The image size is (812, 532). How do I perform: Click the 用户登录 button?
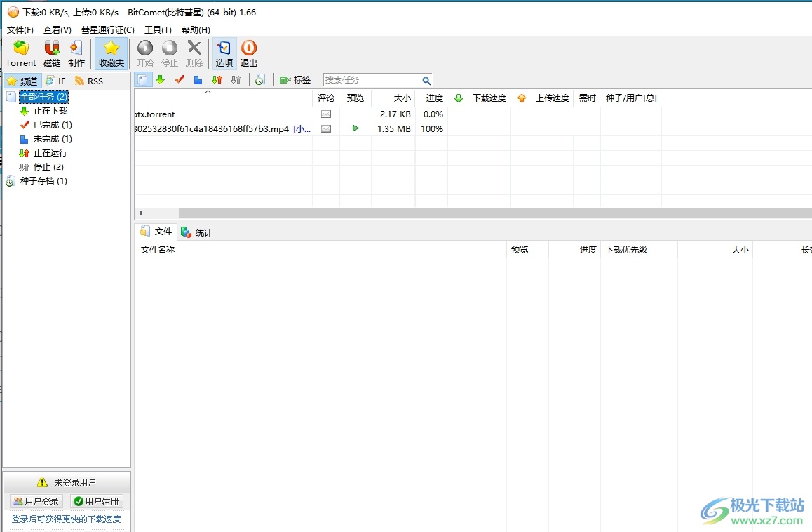[36, 501]
